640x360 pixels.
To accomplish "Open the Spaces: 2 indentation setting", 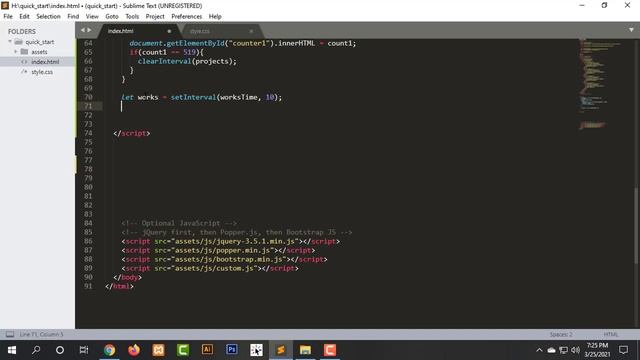I will 561,334.
